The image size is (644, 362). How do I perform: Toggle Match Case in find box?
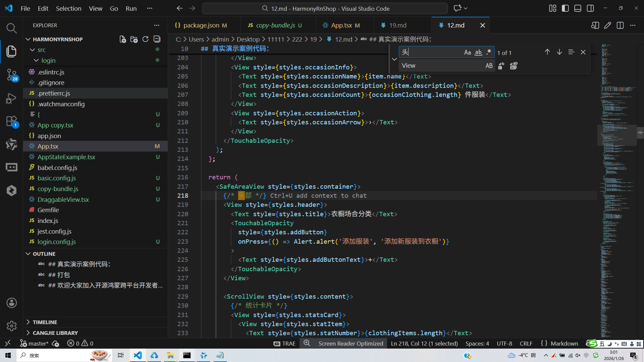click(x=467, y=52)
